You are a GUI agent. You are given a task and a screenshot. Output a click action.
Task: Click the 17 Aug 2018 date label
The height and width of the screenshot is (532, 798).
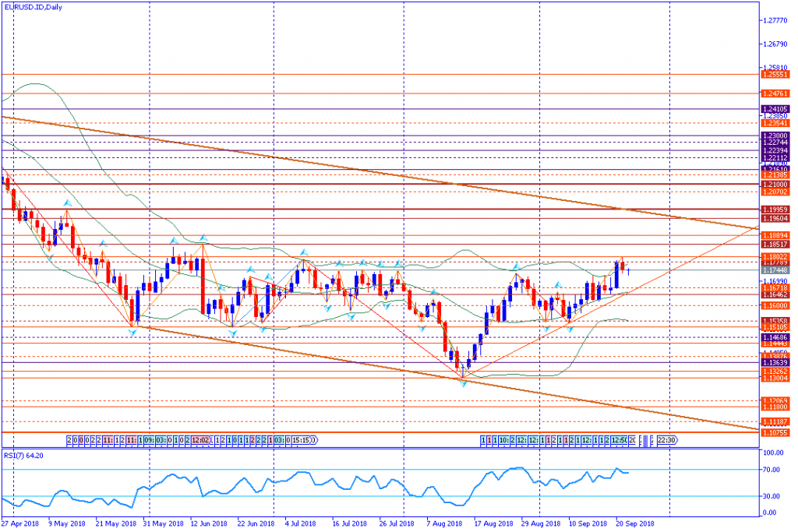click(493, 523)
